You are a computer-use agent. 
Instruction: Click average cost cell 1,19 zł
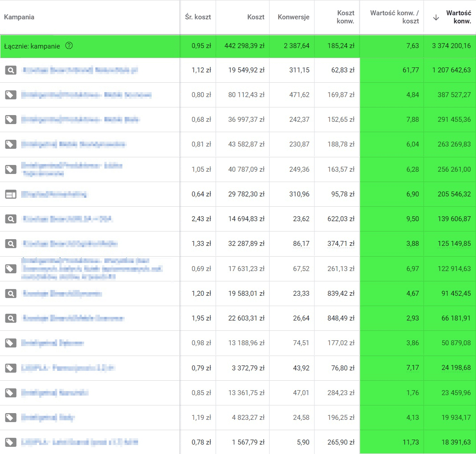coord(201,418)
